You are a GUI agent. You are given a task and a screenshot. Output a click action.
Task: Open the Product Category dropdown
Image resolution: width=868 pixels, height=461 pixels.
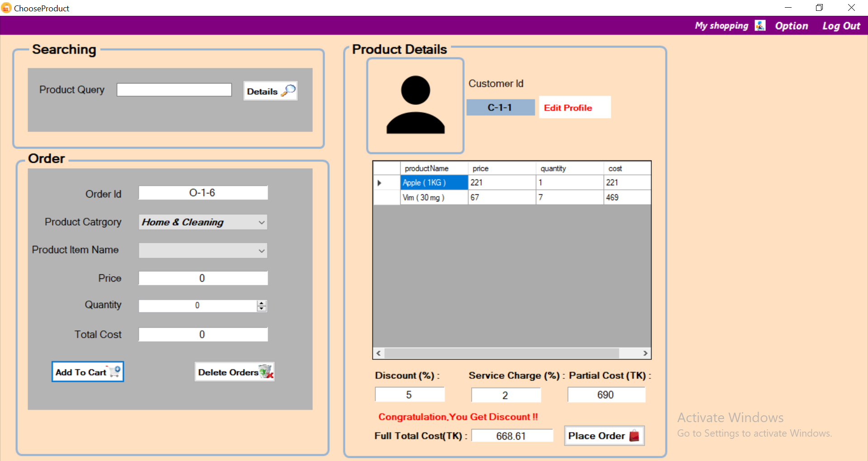click(x=261, y=222)
